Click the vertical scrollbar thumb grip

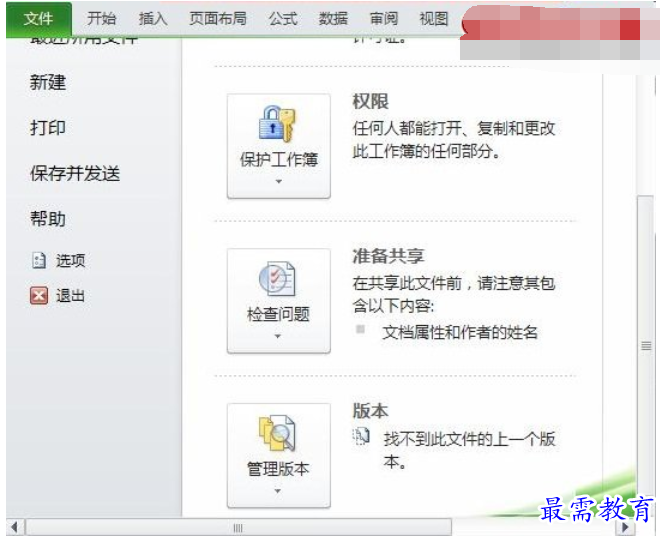click(x=646, y=346)
